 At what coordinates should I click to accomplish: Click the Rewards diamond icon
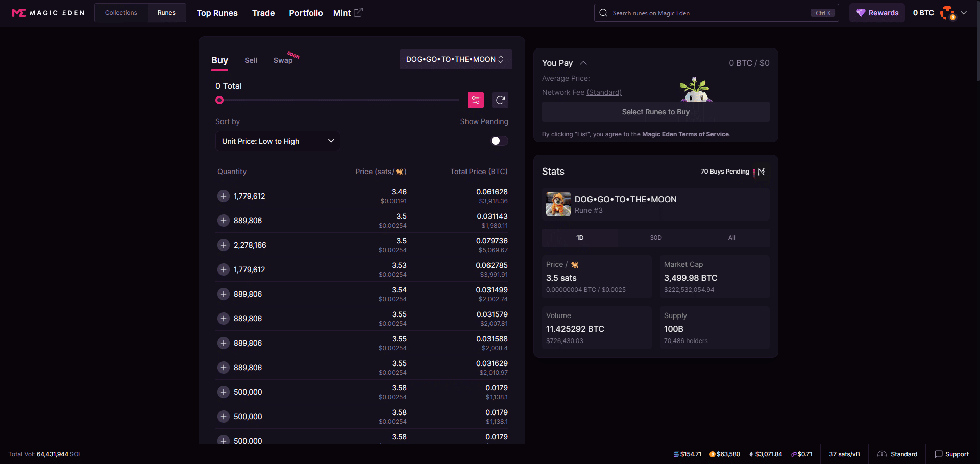pos(861,13)
